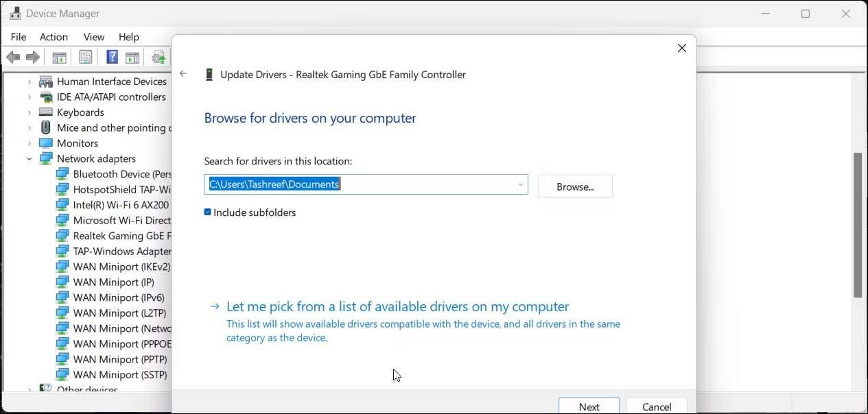
Task: Uncheck the Include subfolders checkbox
Action: 207,212
